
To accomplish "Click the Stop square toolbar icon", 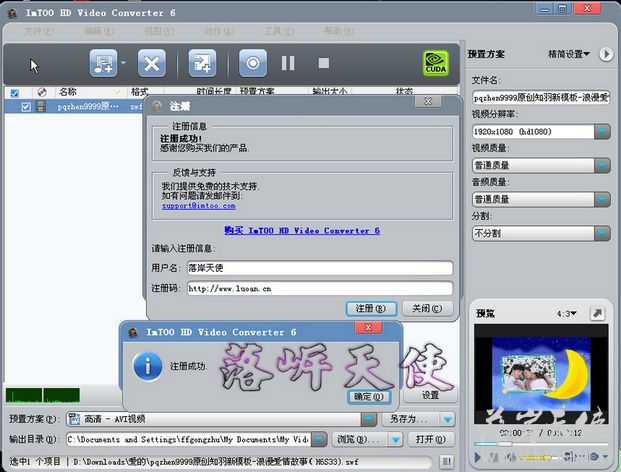I will pyautogui.click(x=324, y=63).
